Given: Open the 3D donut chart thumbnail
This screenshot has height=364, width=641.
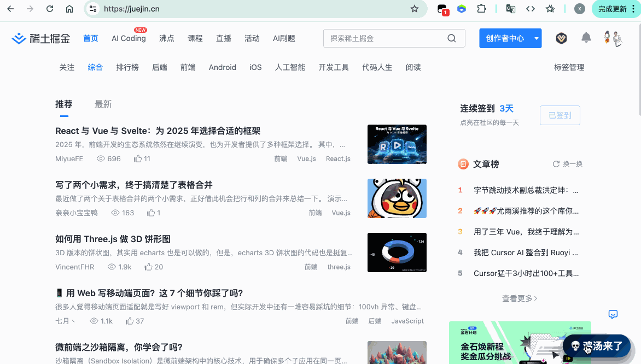Looking at the screenshot, I should [397, 253].
